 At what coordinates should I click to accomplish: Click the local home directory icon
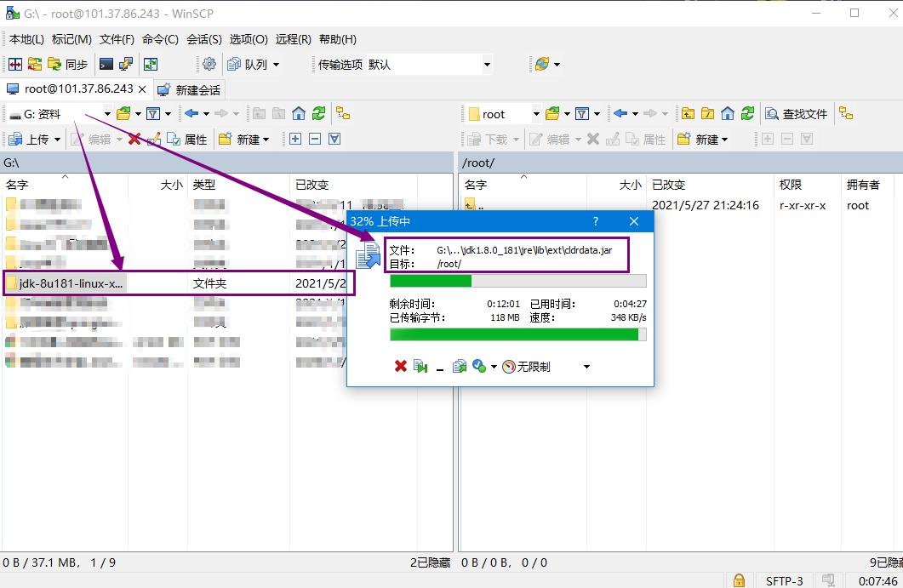coord(299,113)
